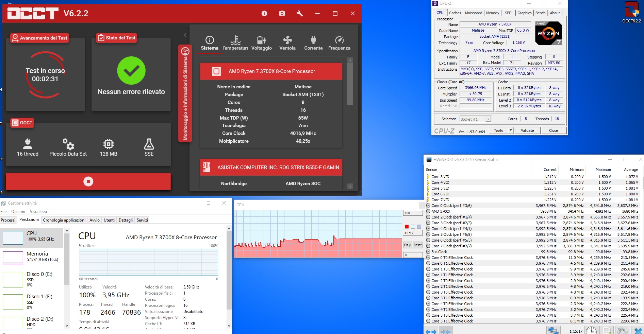
Task: Open the Socket #1 selection dropdown in CPU-Z
Action: 475,119
